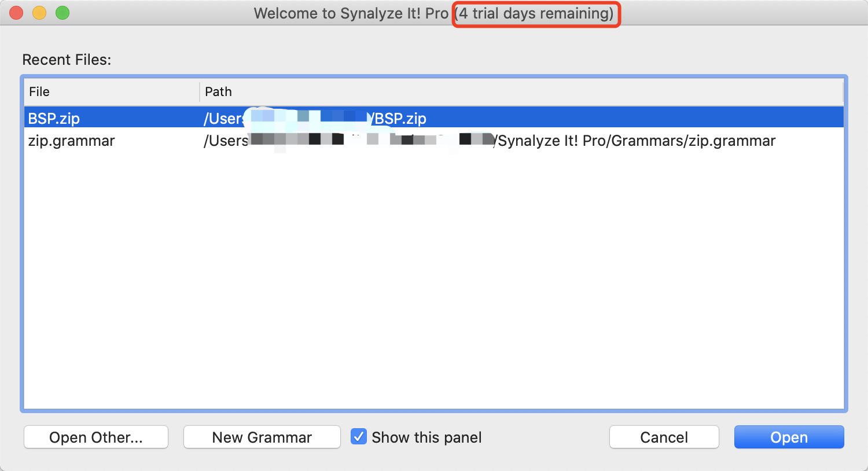The width and height of the screenshot is (868, 471).
Task: Click the path ending in /BSP.zip
Action: coord(400,119)
